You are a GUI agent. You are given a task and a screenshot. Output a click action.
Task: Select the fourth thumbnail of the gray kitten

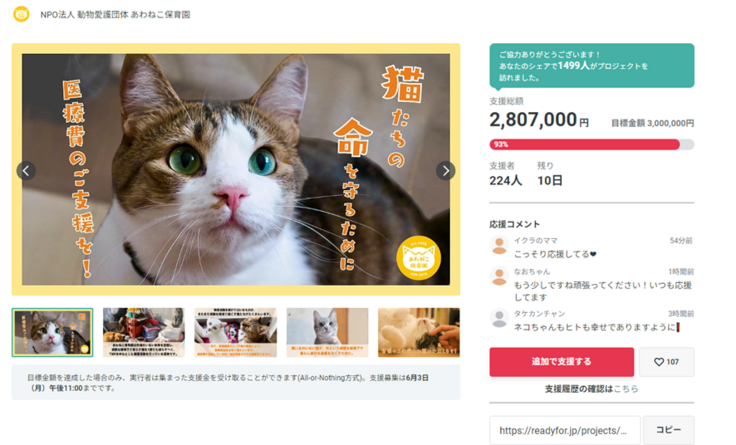[327, 332]
